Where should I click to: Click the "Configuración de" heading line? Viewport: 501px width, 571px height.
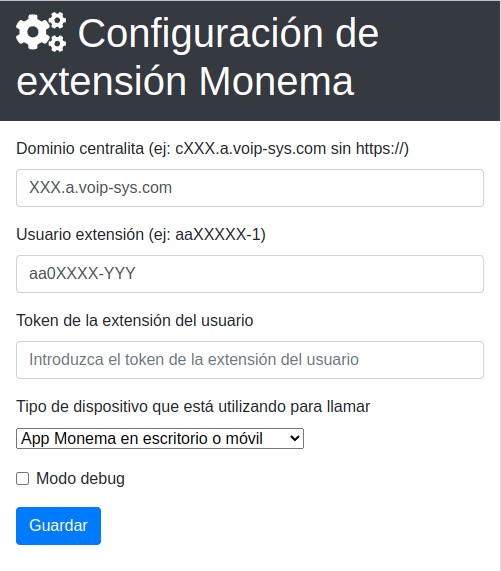point(228,34)
